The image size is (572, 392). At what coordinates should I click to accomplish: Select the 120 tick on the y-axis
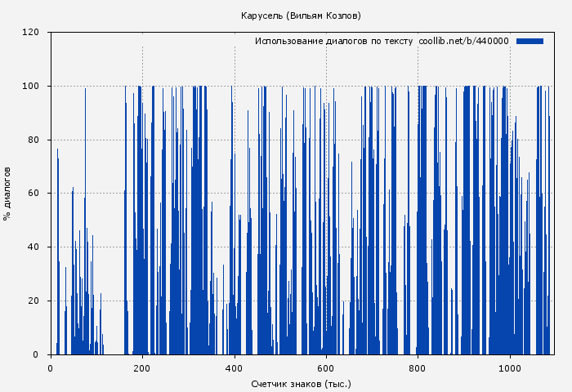tap(31, 33)
